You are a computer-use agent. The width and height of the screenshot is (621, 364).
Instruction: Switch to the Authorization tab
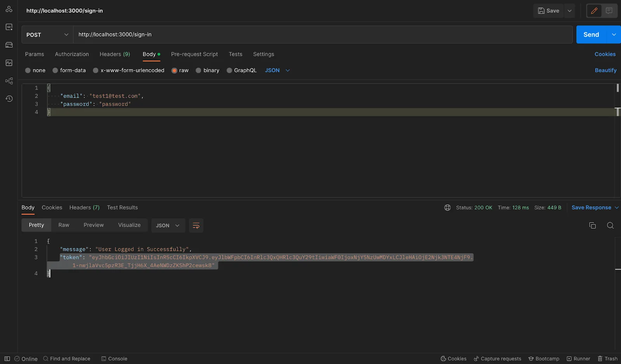72,54
